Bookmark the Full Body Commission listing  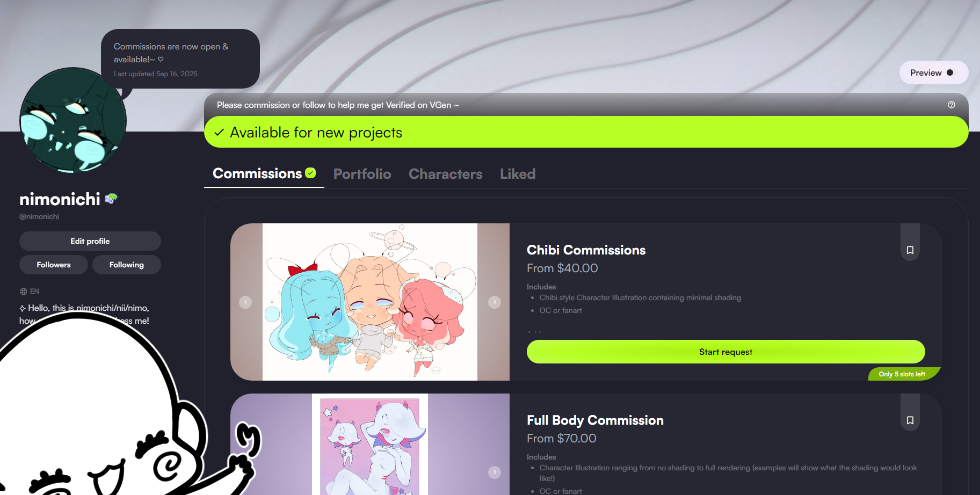coord(910,420)
